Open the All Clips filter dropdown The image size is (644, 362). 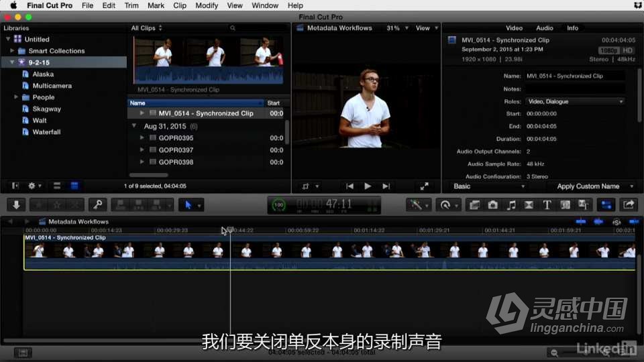coord(147,28)
